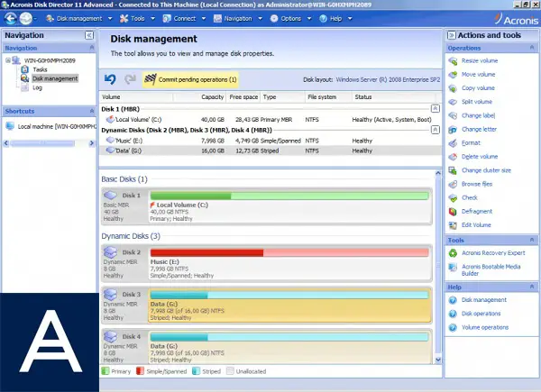The width and height of the screenshot is (541, 392).
Task: Click the Defragment icon
Action: pyautogui.click(x=453, y=212)
